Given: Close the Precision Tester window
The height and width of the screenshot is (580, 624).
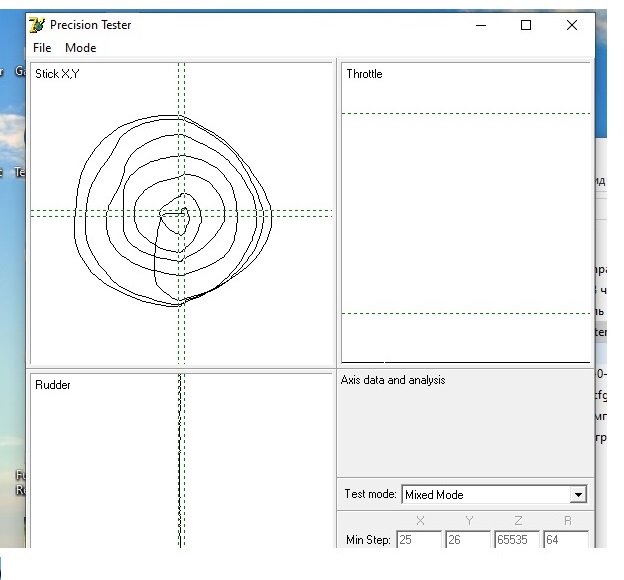Looking at the screenshot, I should coord(571,25).
